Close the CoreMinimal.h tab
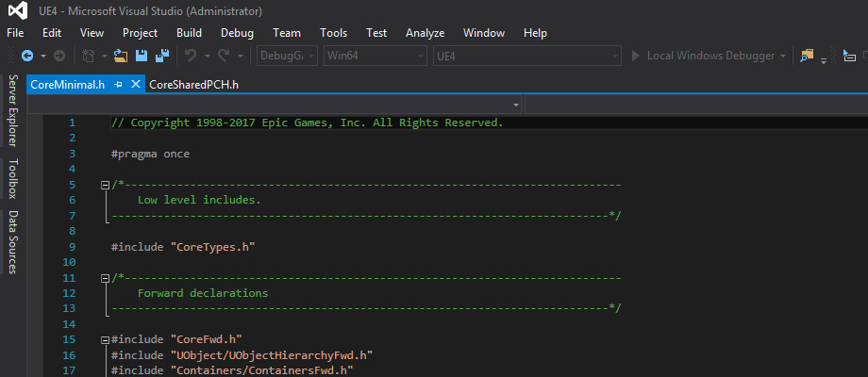The image size is (868, 377). point(136,84)
